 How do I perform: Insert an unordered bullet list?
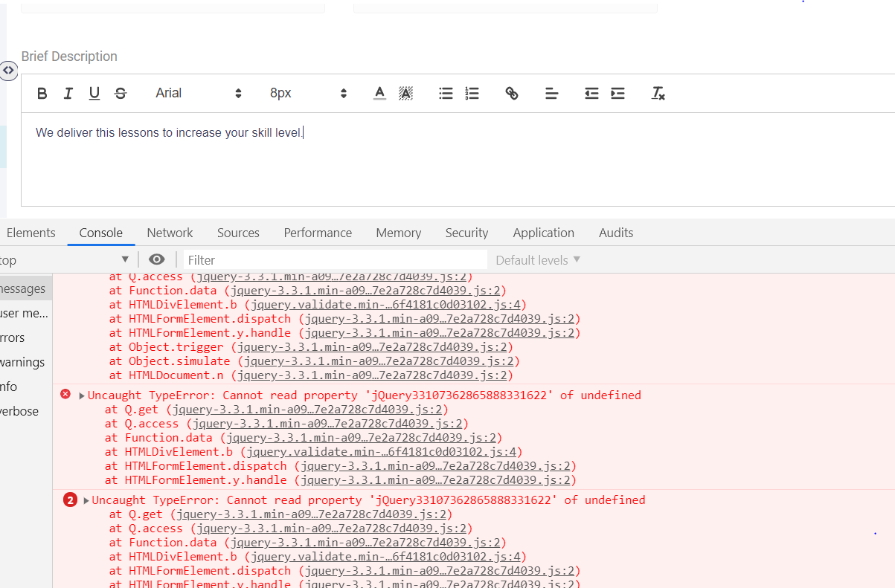(x=446, y=93)
